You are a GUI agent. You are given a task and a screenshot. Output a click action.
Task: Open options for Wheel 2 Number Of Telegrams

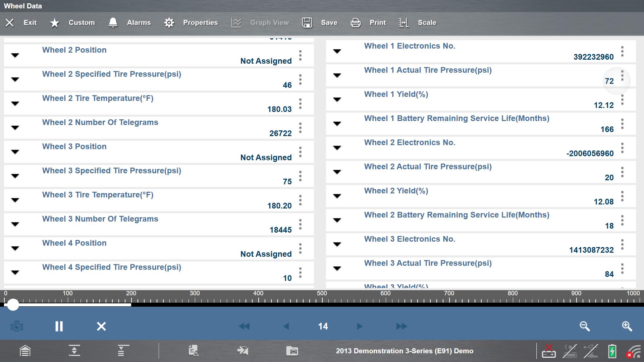click(300, 128)
